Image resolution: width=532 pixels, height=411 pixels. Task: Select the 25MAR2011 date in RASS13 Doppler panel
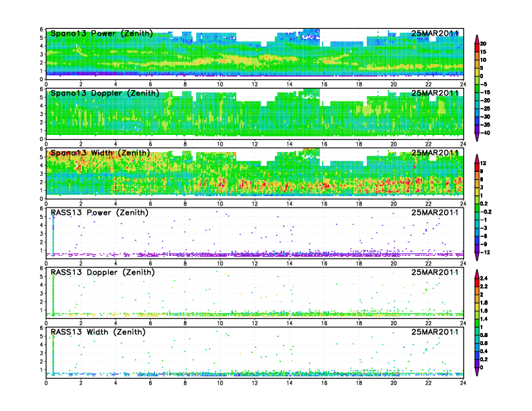click(435, 272)
